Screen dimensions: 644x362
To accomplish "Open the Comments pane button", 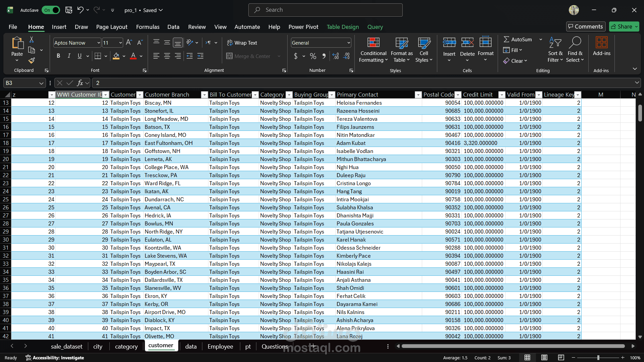I will (x=586, y=27).
